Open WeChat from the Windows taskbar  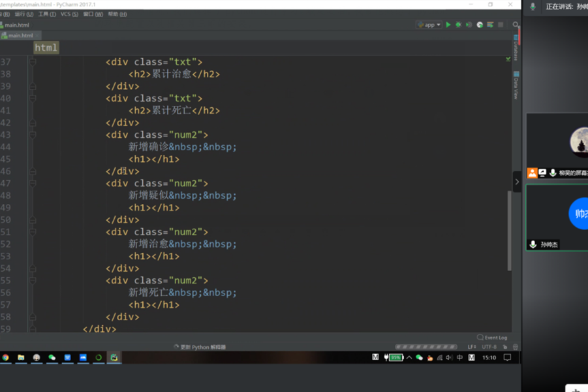(52, 358)
